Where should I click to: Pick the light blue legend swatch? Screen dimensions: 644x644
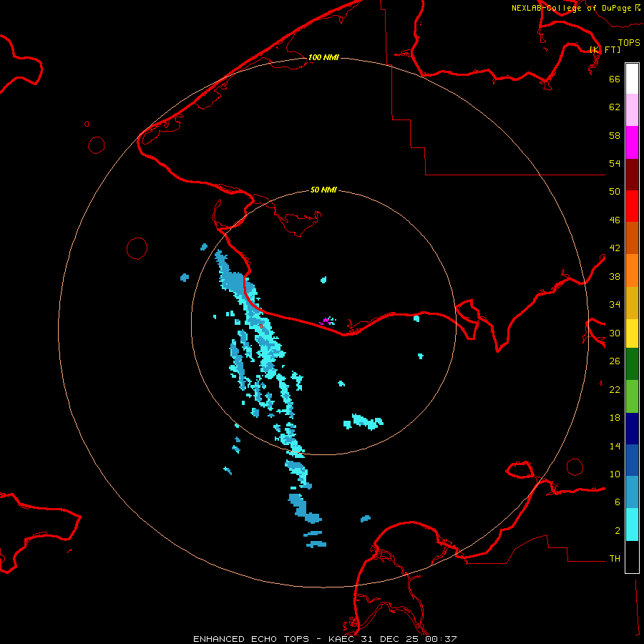point(632,492)
